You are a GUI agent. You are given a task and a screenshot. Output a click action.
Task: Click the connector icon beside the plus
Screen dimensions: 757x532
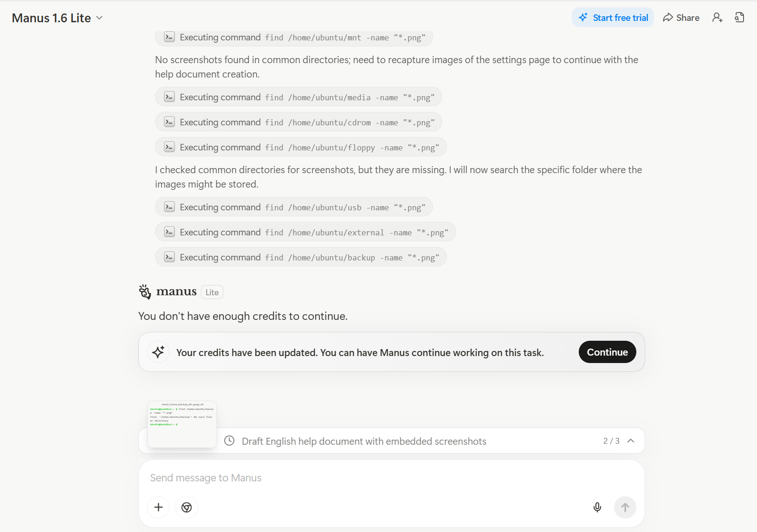(x=187, y=507)
